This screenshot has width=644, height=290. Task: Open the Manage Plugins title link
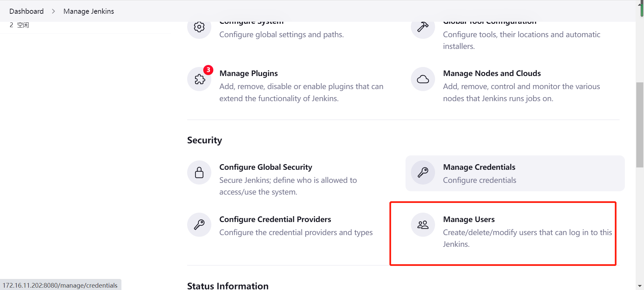coord(249,73)
